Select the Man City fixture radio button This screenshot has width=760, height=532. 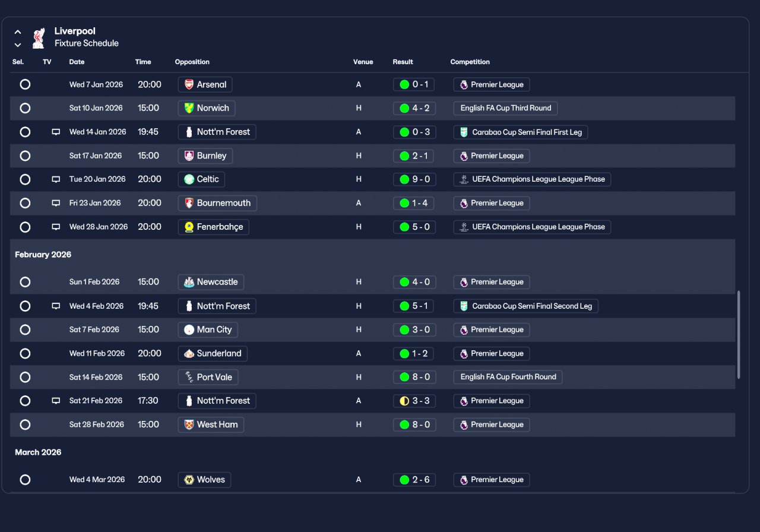[25, 330]
